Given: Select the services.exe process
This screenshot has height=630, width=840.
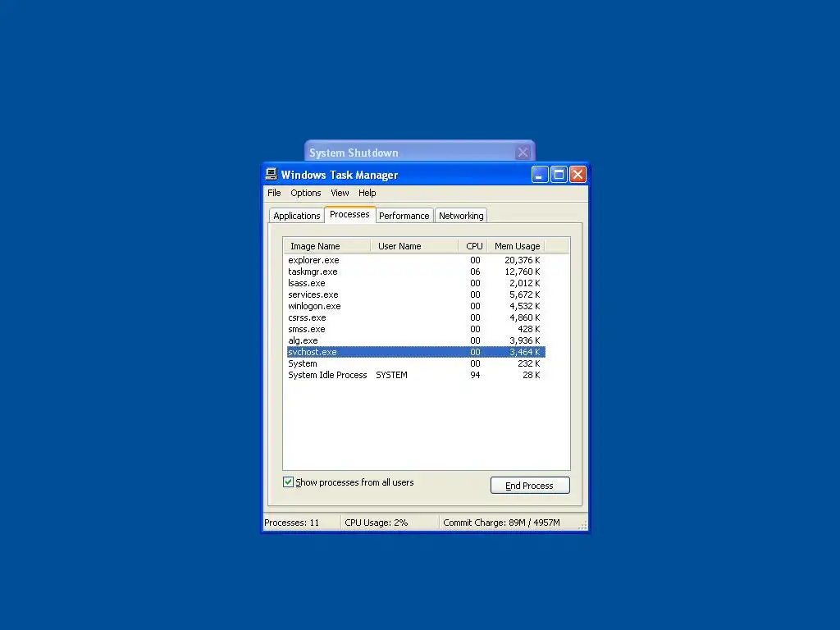Looking at the screenshot, I should click(x=416, y=294).
